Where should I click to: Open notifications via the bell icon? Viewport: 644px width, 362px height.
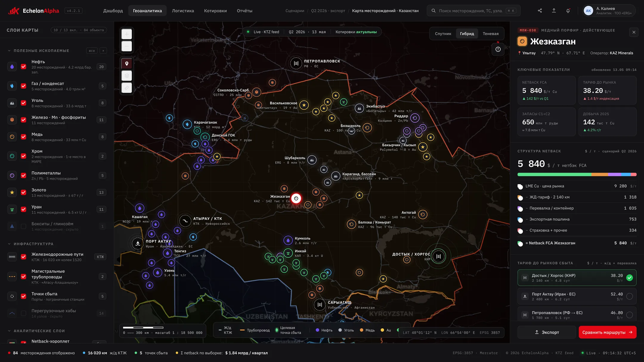[568, 11]
